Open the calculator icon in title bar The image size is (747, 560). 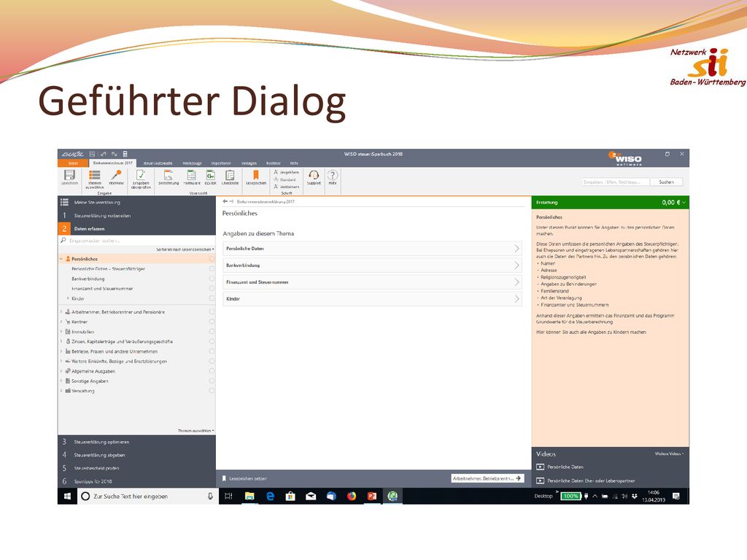[x=125, y=155]
